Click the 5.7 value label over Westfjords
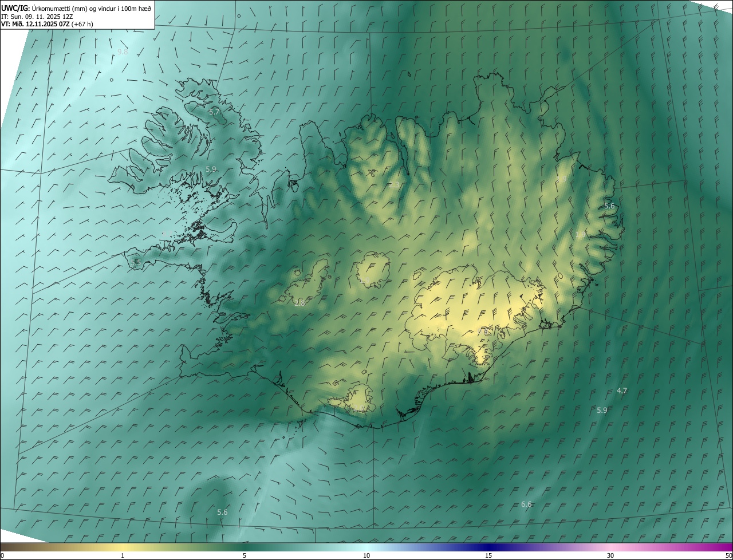The image size is (733, 560). point(214,112)
